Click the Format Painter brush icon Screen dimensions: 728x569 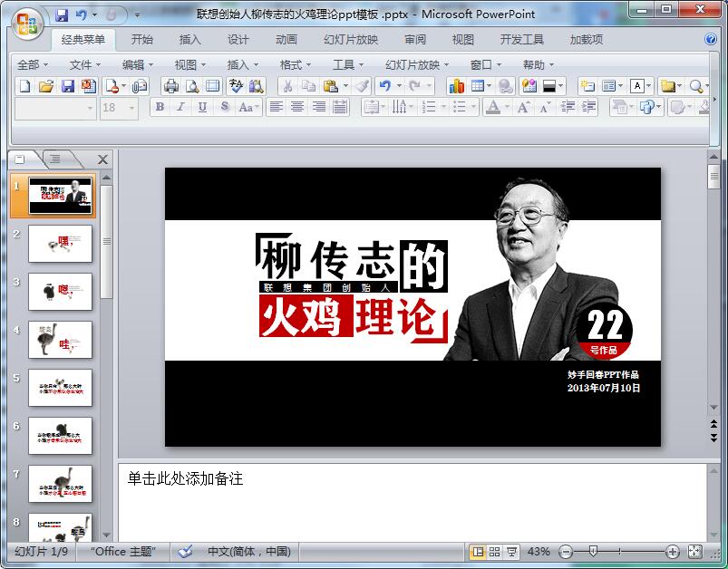click(x=361, y=86)
